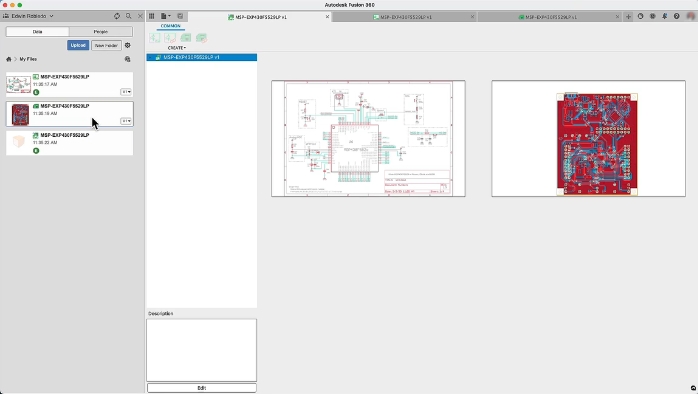Click the design file time 11:35:22 AM
Screen dimensions: 698x395
[x=45, y=143]
